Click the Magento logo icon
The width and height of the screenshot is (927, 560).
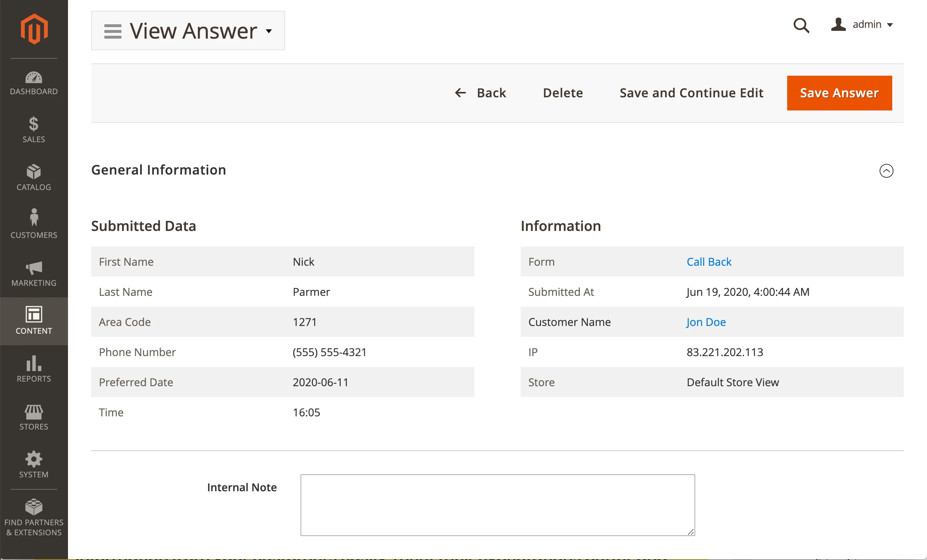pyautogui.click(x=34, y=29)
